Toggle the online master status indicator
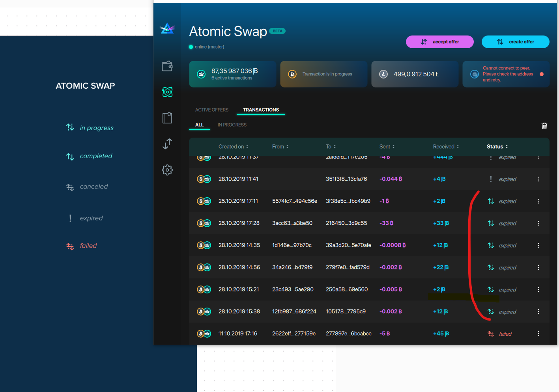Screen dimensions: 559x392 coord(191,47)
